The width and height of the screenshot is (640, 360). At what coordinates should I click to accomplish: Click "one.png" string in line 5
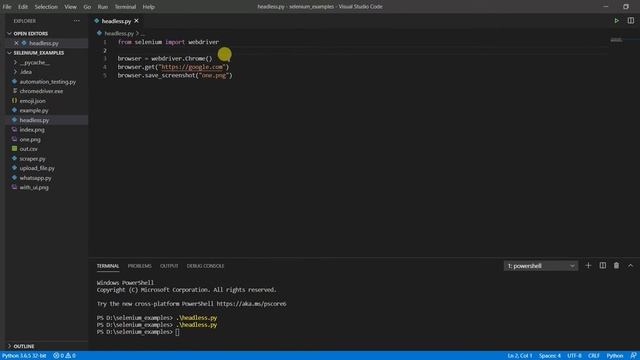pos(213,76)
